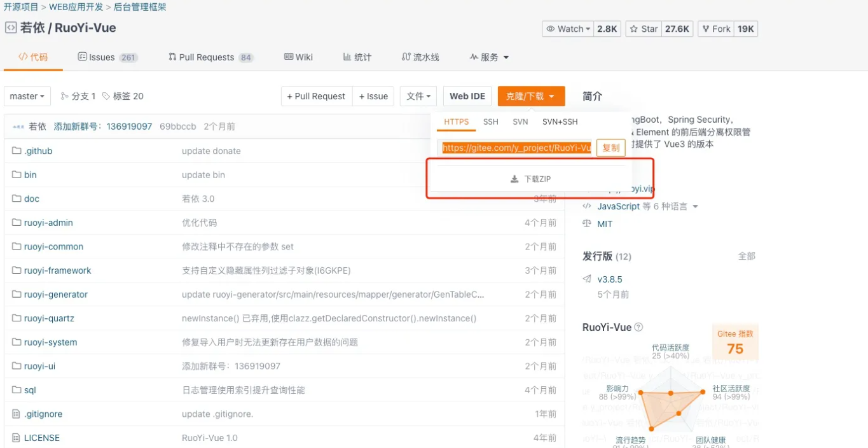Click the .github folder icon
The width and height of the screenshot is (868, 448).
pos(17,151)
